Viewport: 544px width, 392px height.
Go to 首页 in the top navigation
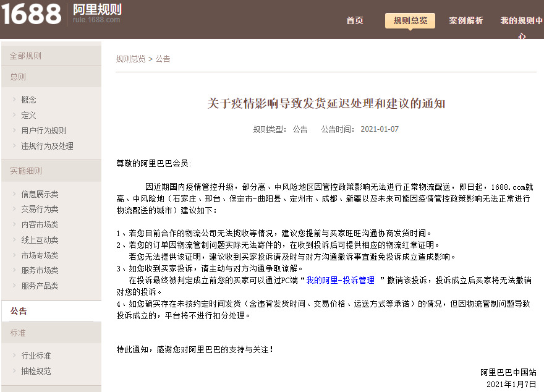point(355,20)
